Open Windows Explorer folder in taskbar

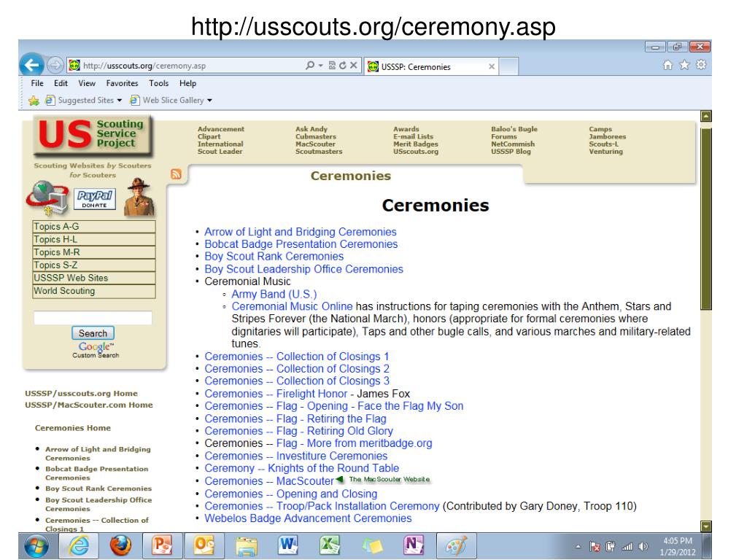click(x=246, y=546)
